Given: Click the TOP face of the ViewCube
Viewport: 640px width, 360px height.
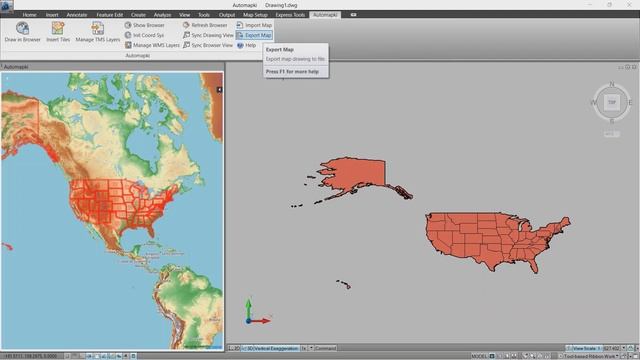Looking at the screenshot, I should 611,102.
